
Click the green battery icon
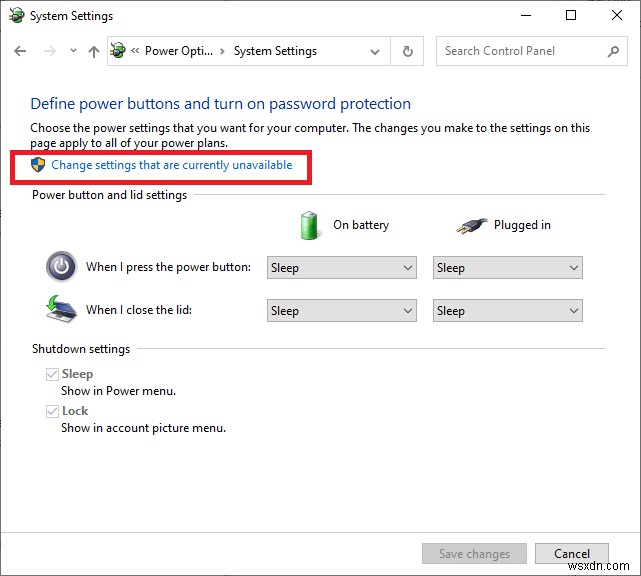coord(309,225)
